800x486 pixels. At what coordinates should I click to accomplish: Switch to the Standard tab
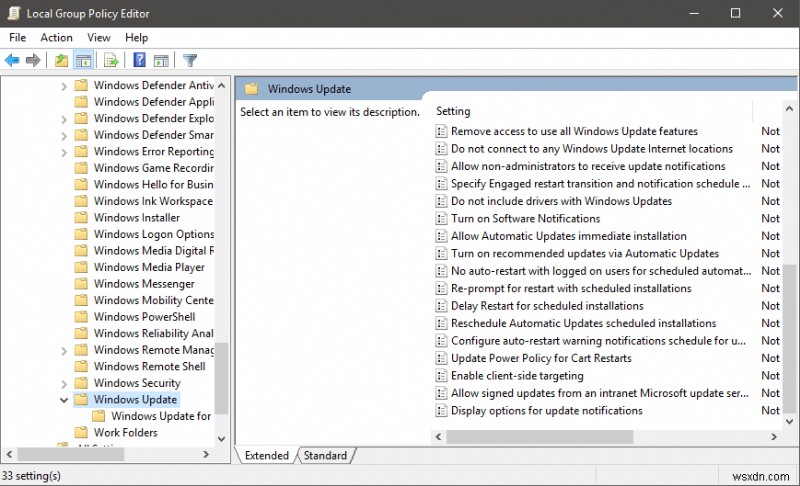(x=325, y=455)
